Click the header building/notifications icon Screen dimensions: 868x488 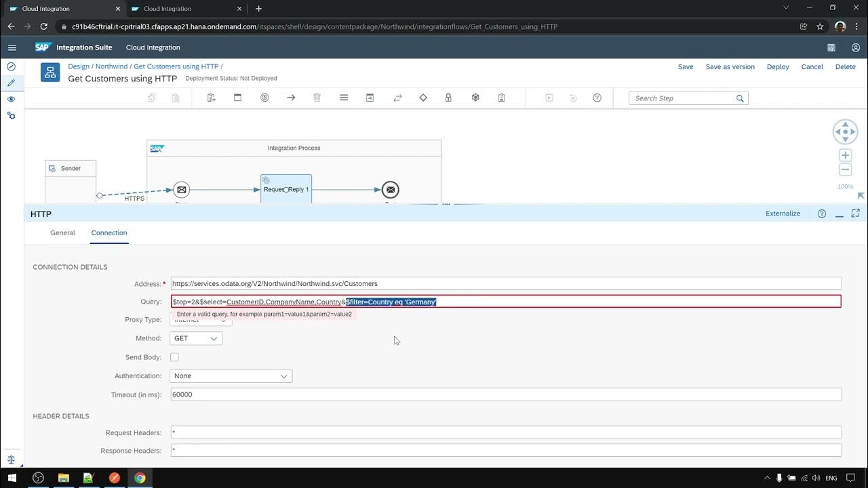point(831,47)
